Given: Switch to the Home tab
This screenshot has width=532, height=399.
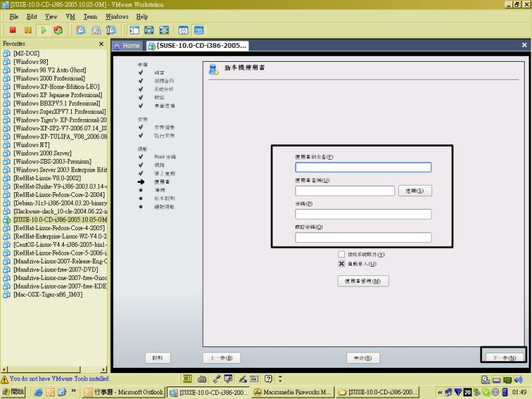Looking at the screenshot, I should 127,46.
